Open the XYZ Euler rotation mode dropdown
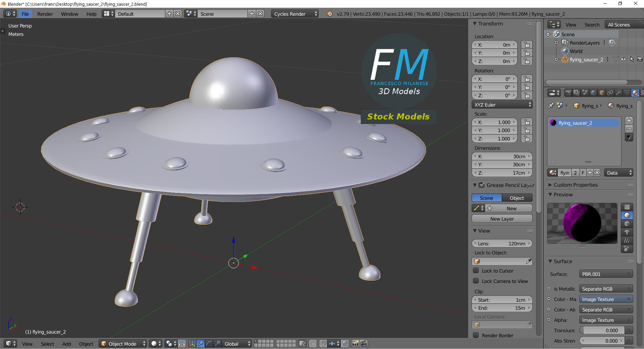Screen dimensions: 644x349 502,105
